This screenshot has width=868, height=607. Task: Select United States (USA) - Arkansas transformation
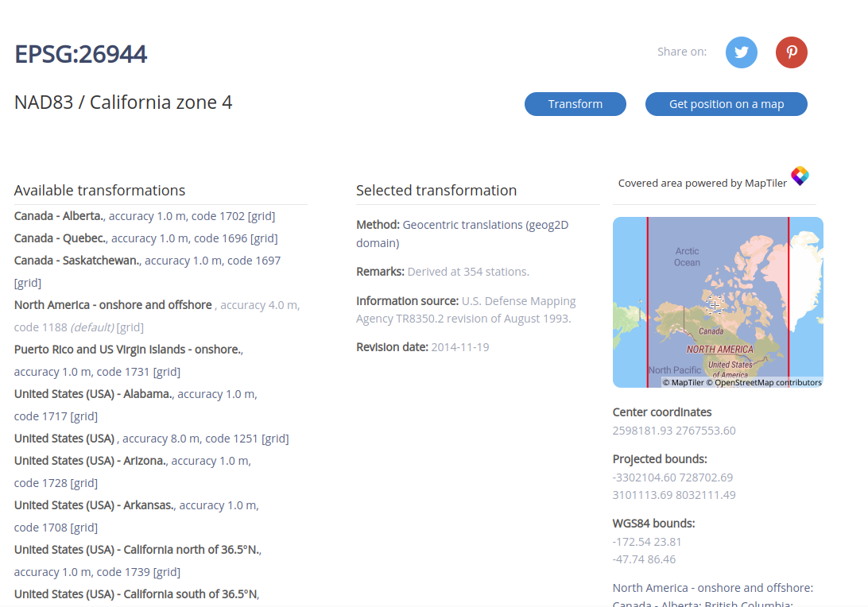[x=94, y=505]
